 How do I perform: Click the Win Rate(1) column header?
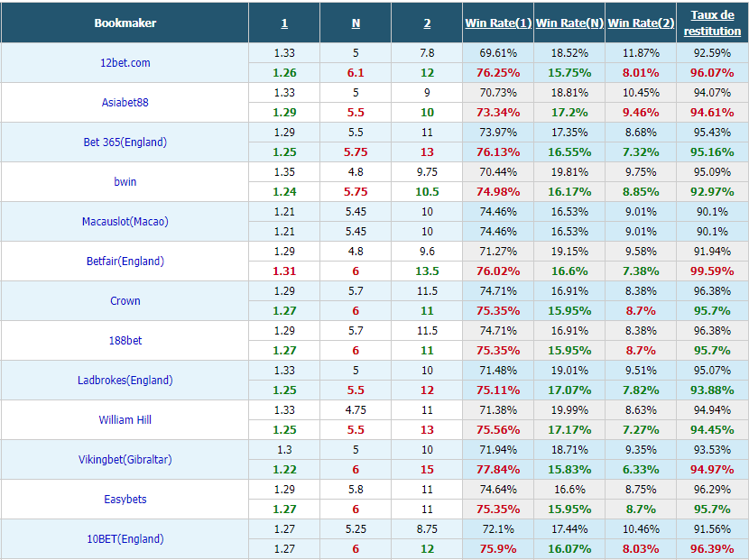tap(498, 23)
